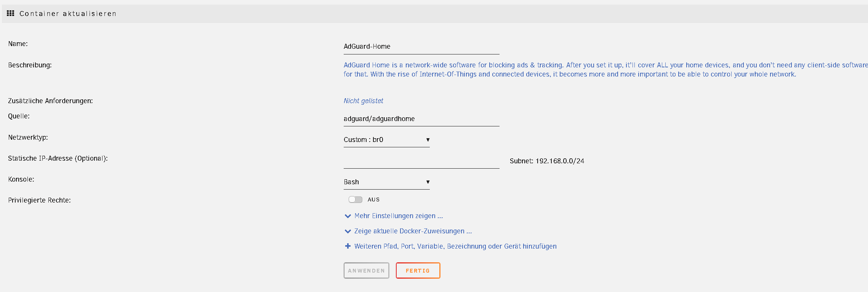Open the Konsole dropdown showing Bash
This screenshot has height=292, width=868.
coord(386,182)
